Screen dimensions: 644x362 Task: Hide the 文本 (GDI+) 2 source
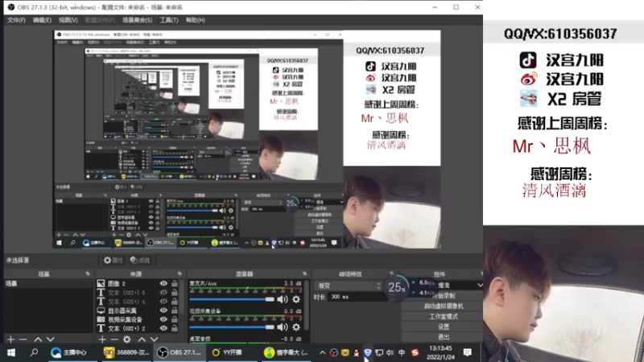[x=163, y=328]
